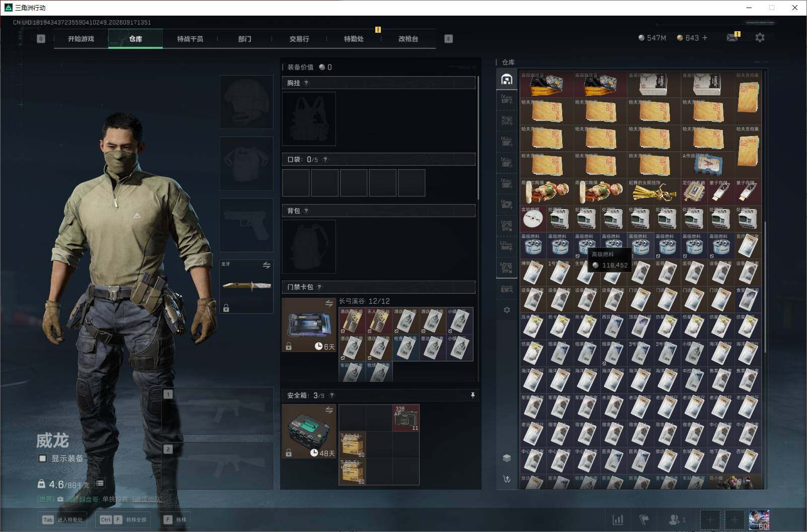Click the warehouse grid scrollbar
Screen dimensions: 807x532
pyautogui.click(x=765, y=287)
